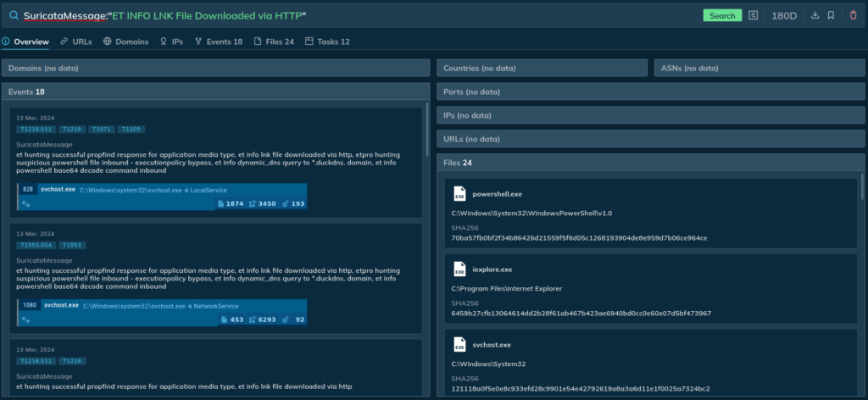
Task: Switch to the Events 18 tab
Action: [x=219, y=41]
